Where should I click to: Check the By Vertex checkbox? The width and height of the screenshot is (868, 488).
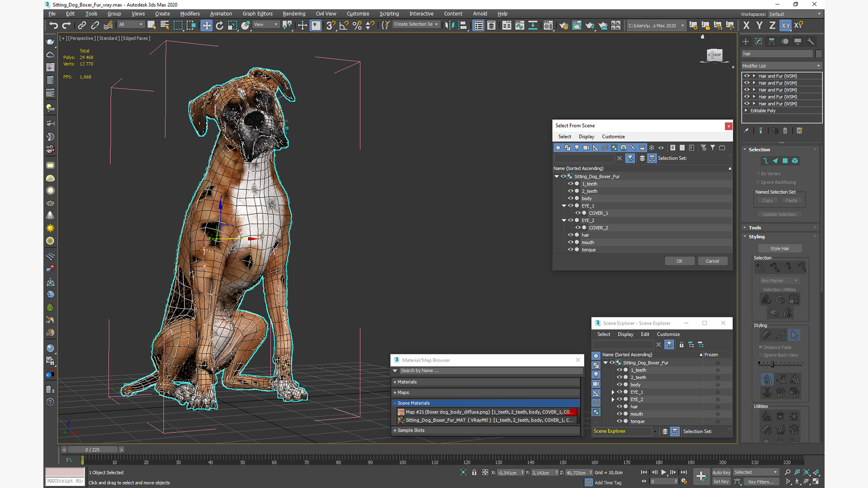pyautogui.click(x=758, y=174)
